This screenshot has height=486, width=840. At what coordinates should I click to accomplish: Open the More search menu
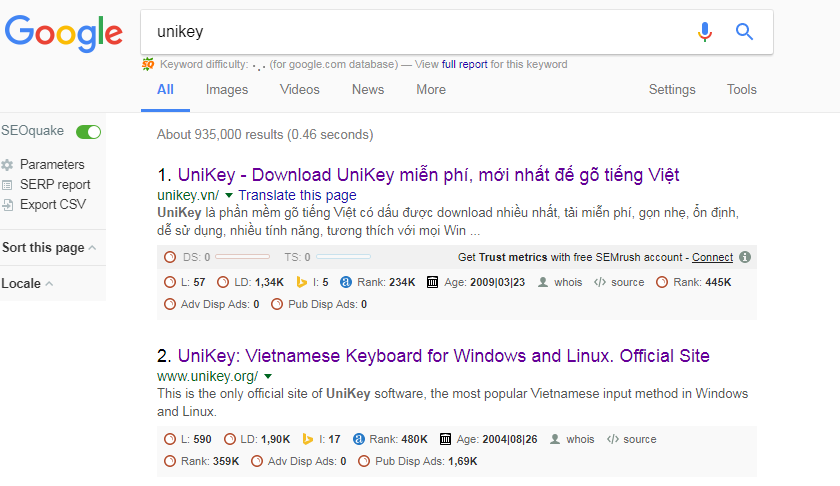(431, 89)
